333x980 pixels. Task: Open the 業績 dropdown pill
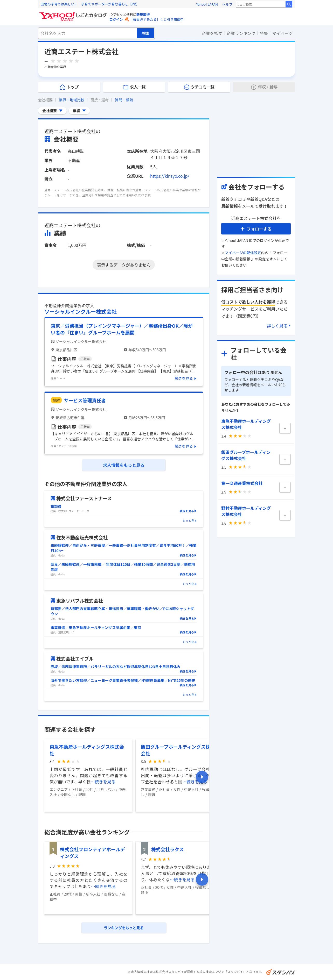coord(79,111)
